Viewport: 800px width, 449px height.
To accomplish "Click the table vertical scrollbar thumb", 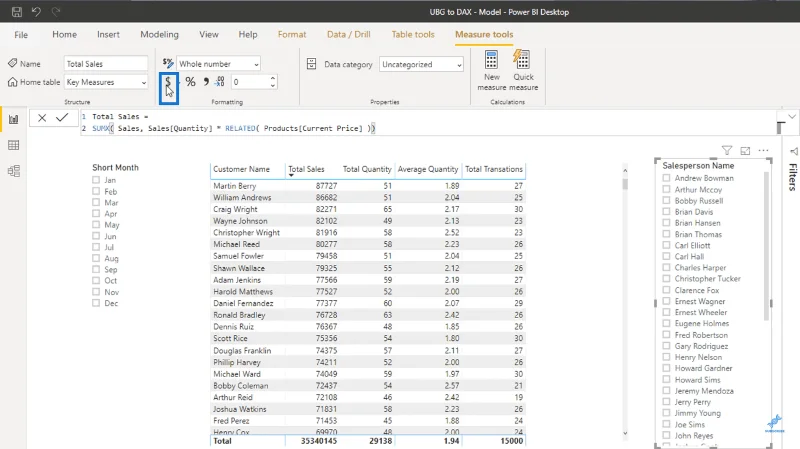I will coord(625,183).
